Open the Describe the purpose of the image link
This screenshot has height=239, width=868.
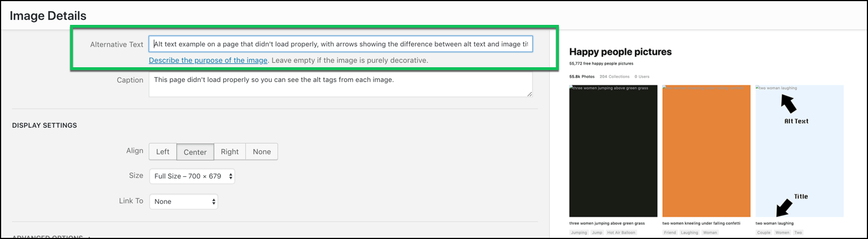click(x=208, y=60)
